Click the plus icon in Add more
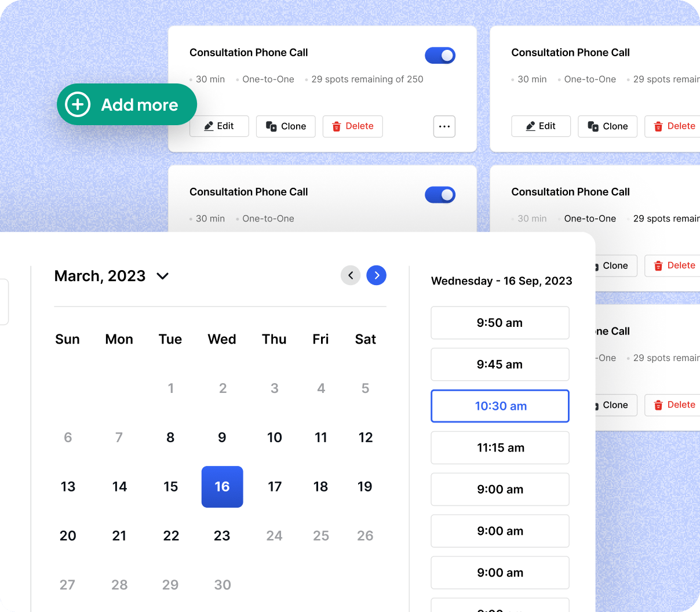Viewport: 700px width, 612px height. [78, 105]
